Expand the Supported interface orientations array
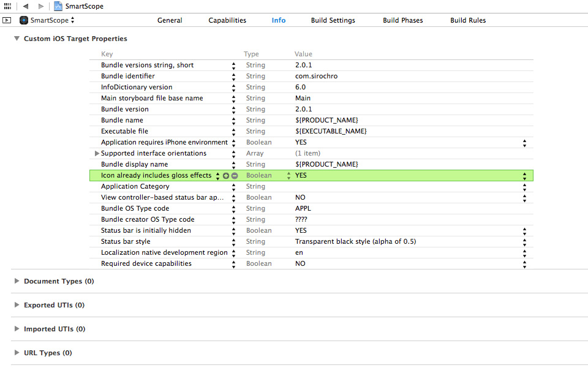The image size is (588, 392). 97,153
